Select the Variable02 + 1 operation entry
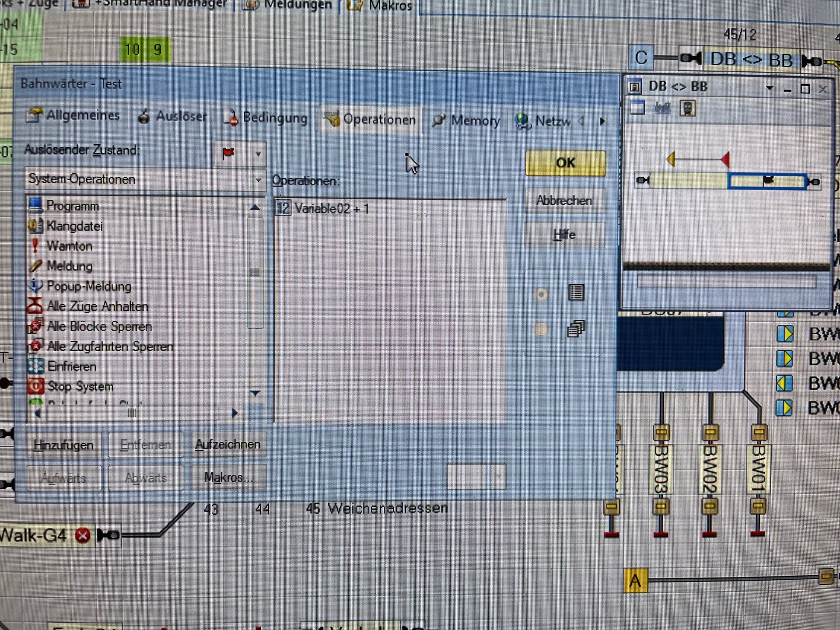 coord(331,208)
